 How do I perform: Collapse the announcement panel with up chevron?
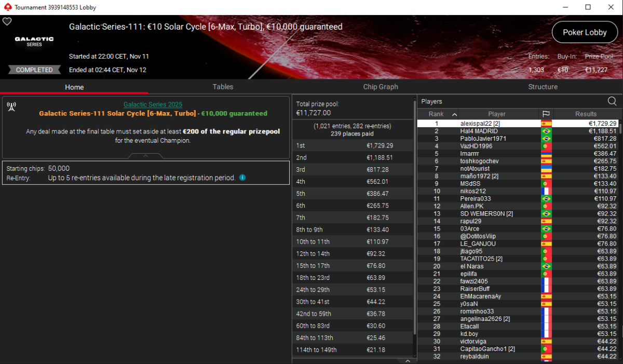click(146, 155)
